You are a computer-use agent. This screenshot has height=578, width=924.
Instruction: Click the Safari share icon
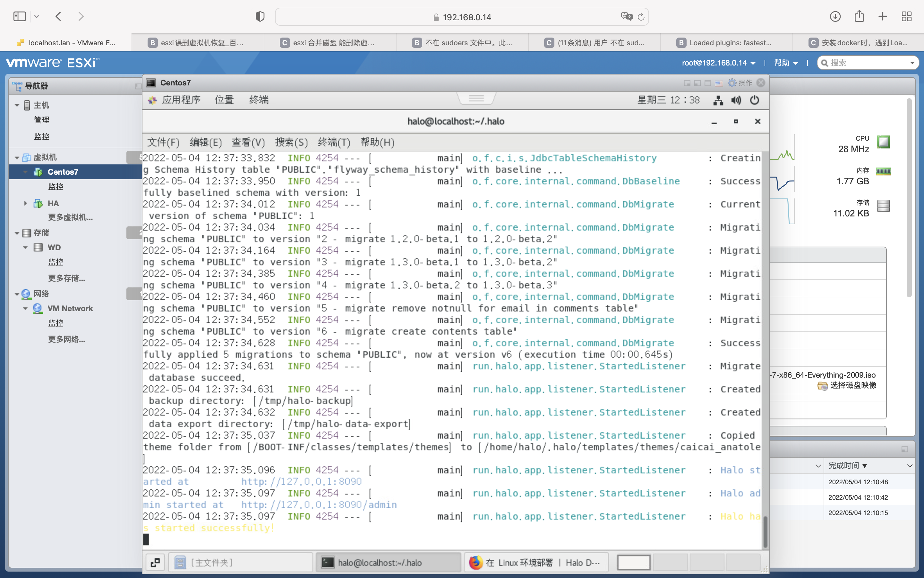tap(859, 16)
